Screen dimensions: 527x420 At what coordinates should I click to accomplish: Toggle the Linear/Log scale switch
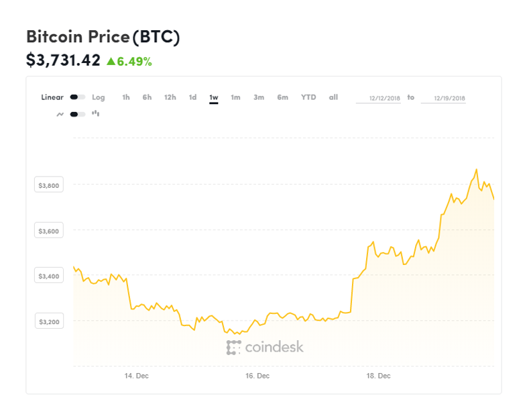77,97
